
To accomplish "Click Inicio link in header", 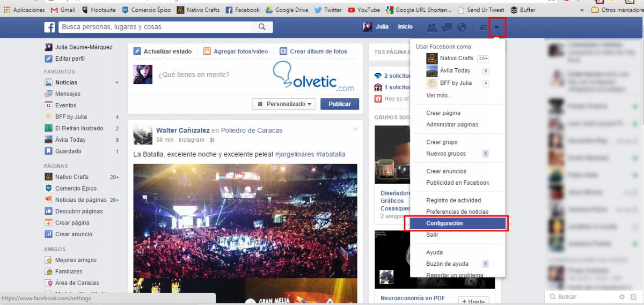I will point(405,27).
